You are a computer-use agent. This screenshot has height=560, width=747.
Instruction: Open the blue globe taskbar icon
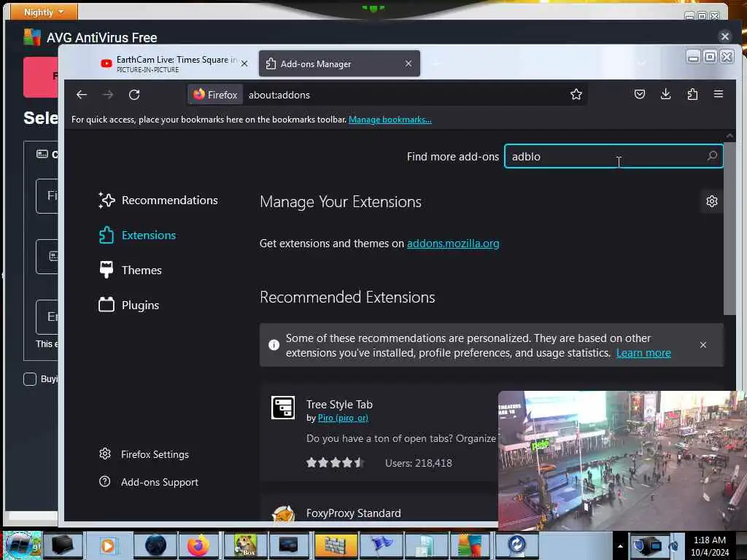point(155,545)
